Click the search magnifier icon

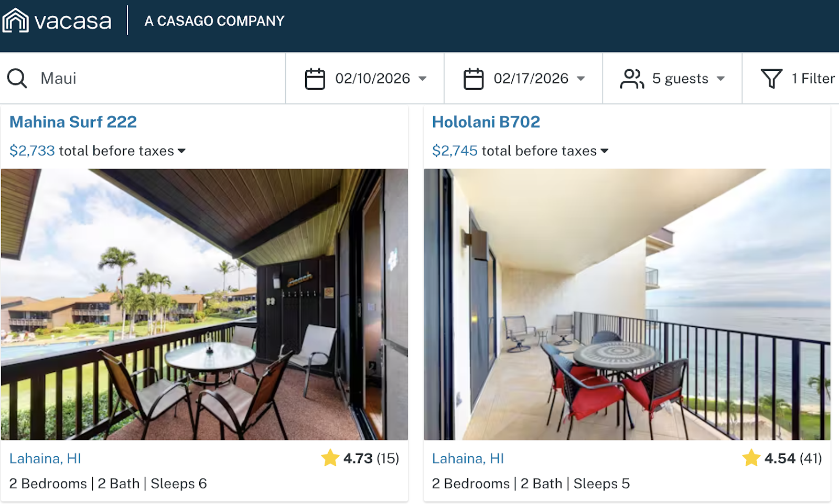click(17, 78)
